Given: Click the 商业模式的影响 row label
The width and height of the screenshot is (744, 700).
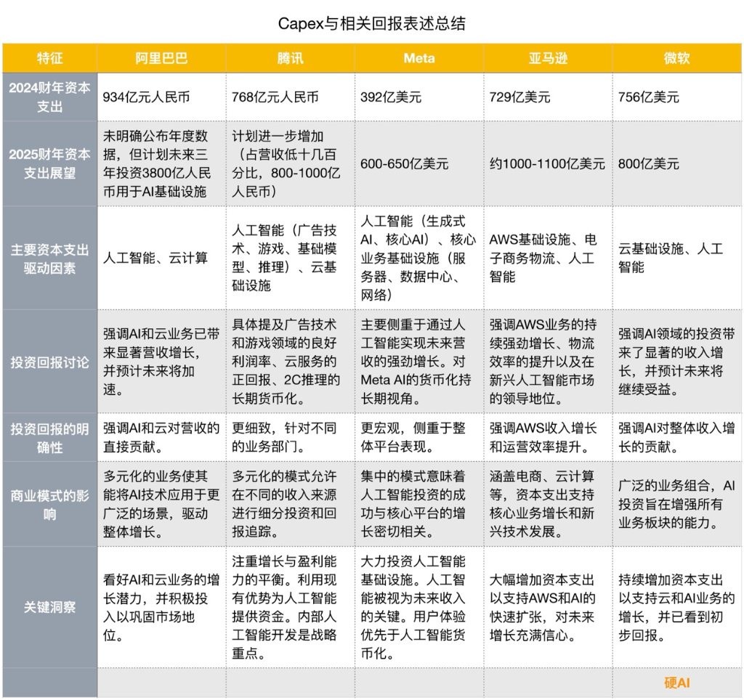Looking at the screenshot, I should 50,504.
